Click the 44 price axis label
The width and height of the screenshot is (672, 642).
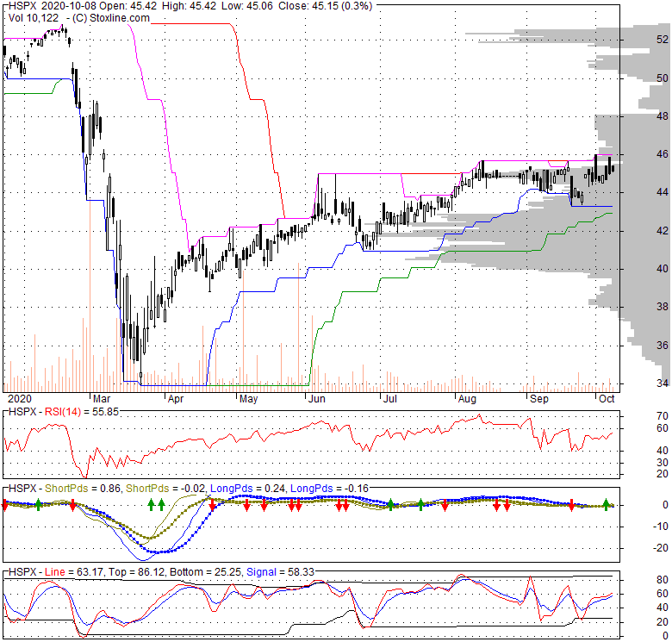pos(663,192)
